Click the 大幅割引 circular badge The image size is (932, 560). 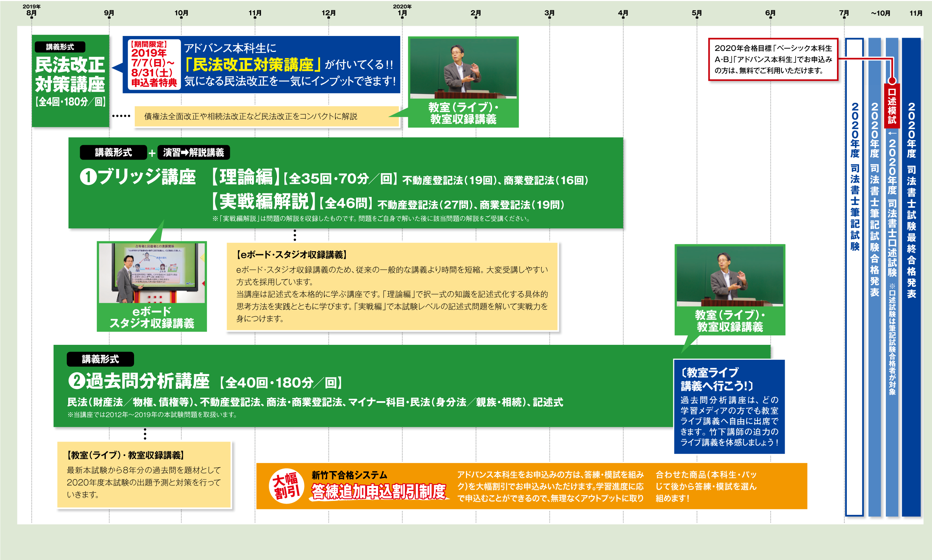(x=286, y=486)
